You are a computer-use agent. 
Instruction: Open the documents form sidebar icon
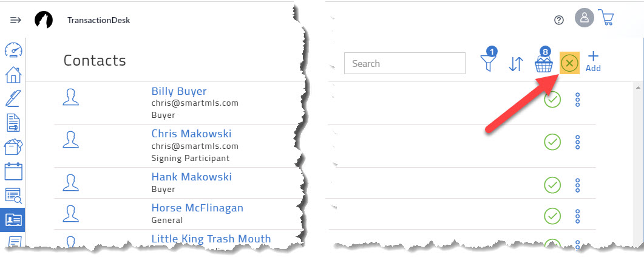[13, 123]
